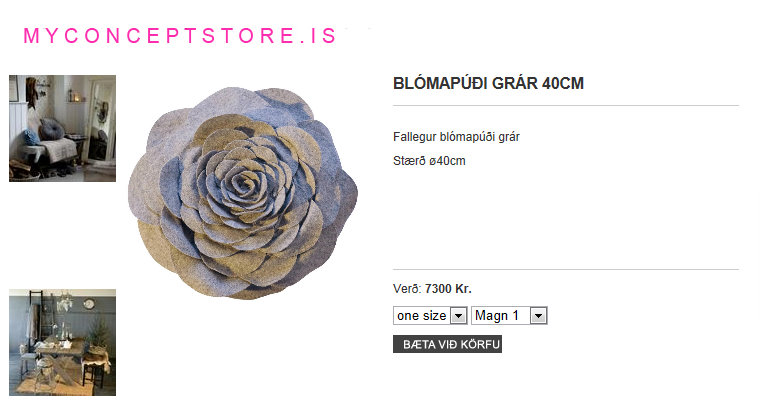
Task: View the dining table thumbnail photo
Action: (x=63, y=343)
